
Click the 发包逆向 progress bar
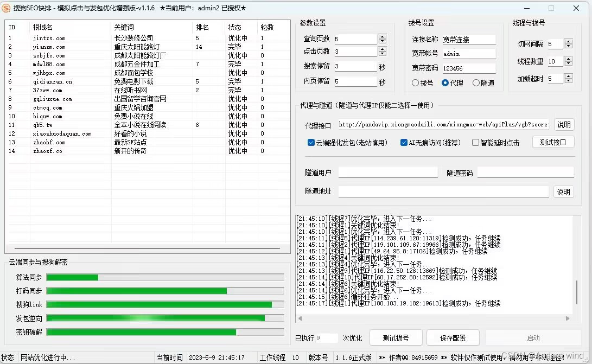pyautogui.click(x=165, y=318)
